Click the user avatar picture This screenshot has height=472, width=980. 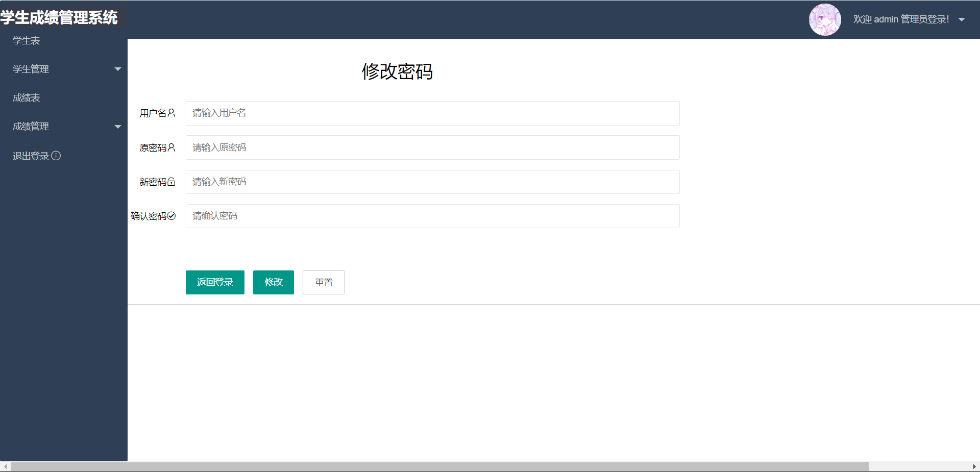825,19
